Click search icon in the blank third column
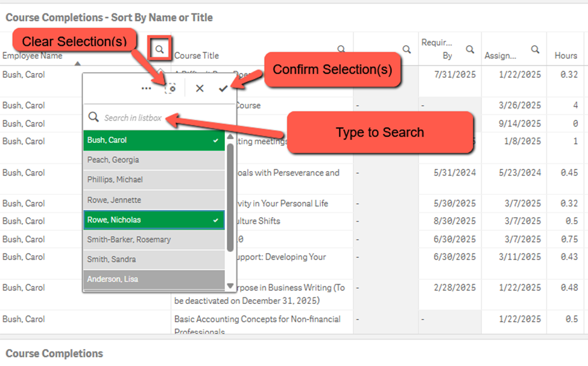588x366 pixels. point(406,49)
